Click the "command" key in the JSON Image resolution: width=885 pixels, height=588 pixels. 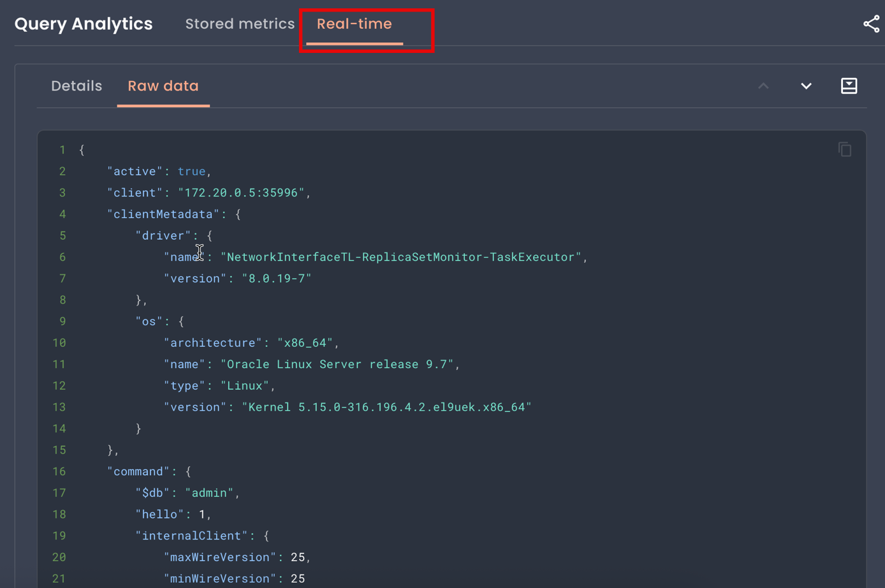(138, 471)
